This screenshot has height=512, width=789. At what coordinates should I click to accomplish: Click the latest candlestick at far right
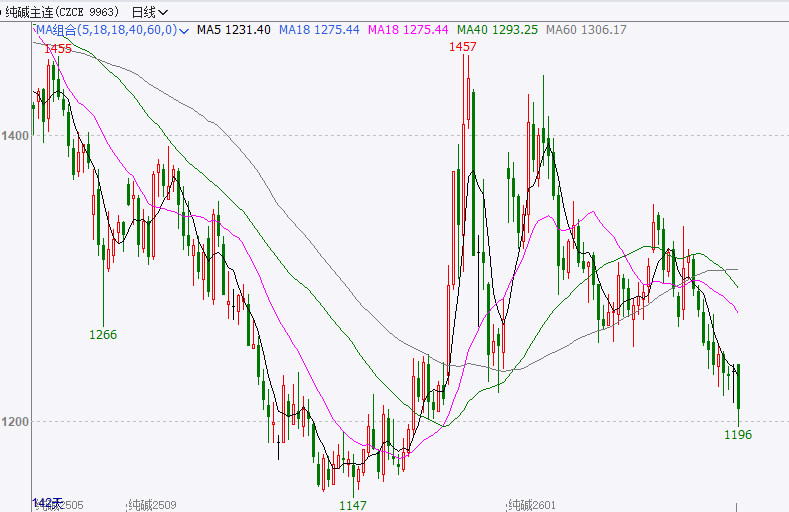point(739,390)
